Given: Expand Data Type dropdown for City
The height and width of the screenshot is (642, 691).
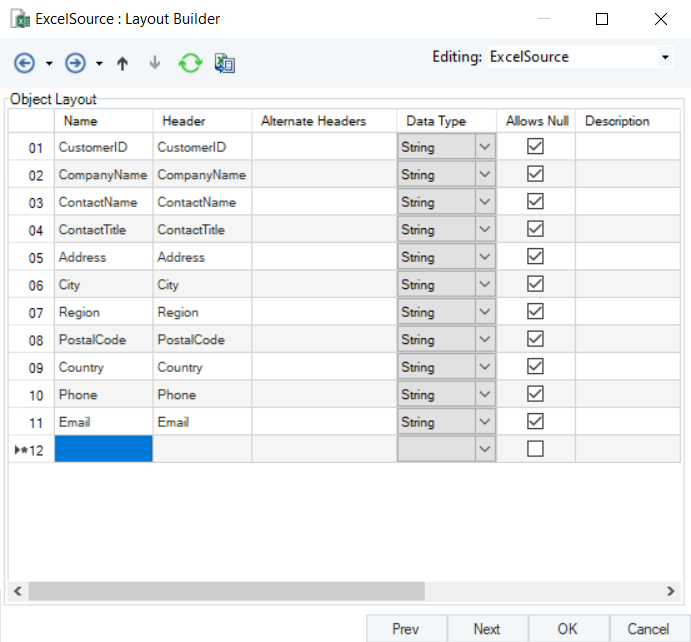Looking at the screenshot, I should [485, 285].
